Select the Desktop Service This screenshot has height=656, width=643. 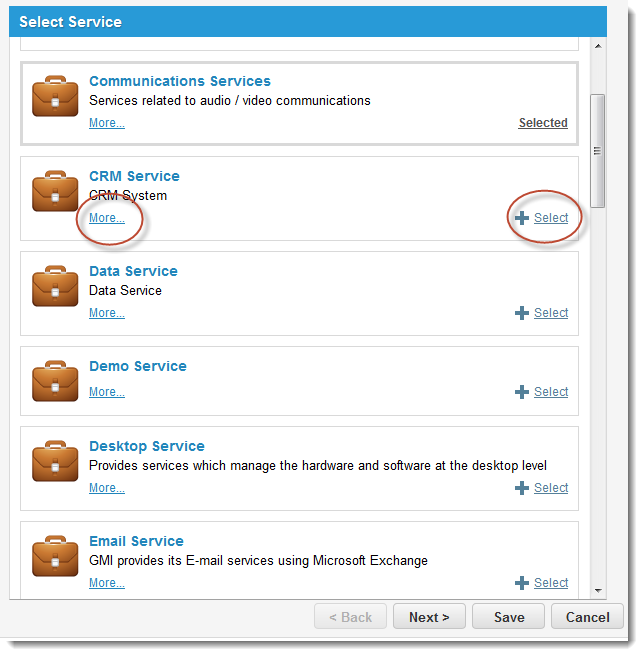coord(551,488)
